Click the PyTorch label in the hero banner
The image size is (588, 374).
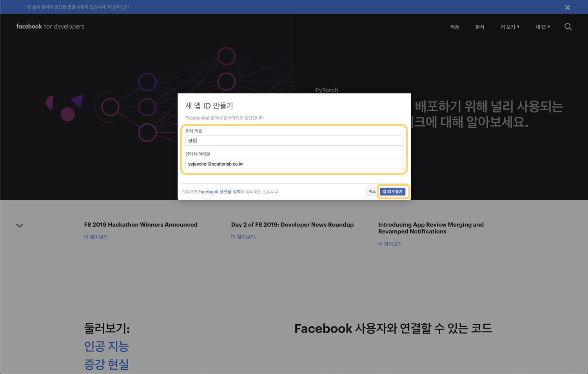click(x=327, y=90)
